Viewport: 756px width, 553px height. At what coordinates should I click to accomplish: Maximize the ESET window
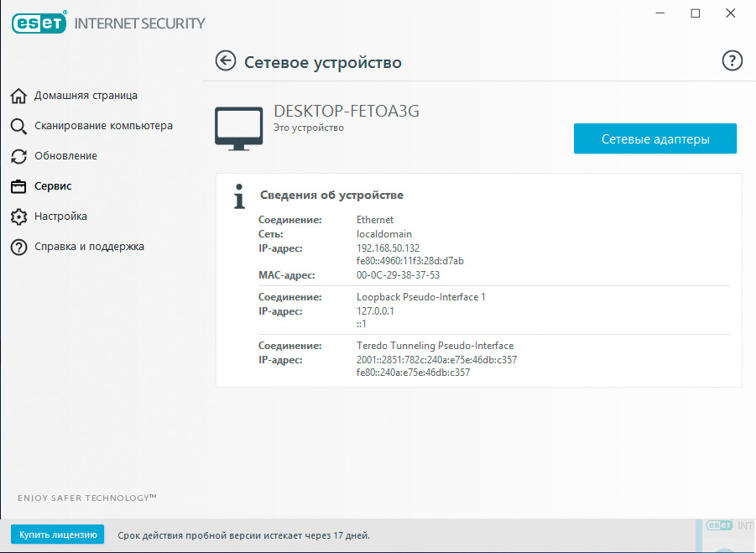pyautogui.click(x=696, y=13)
